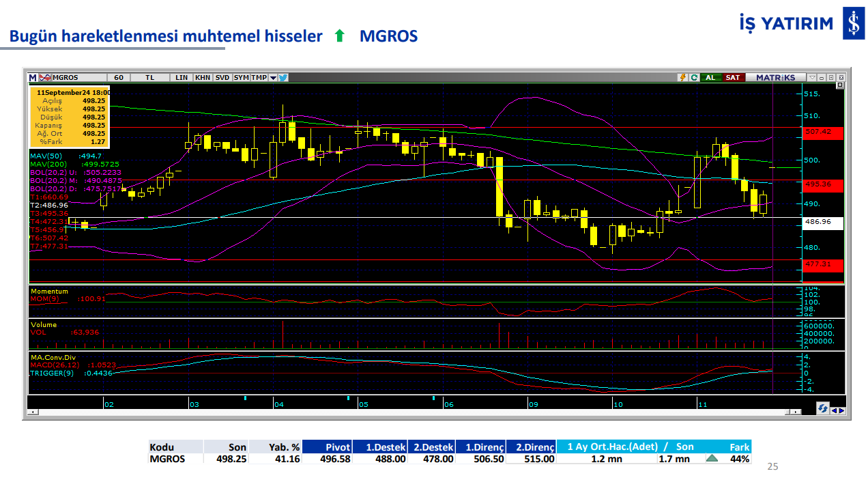Screen dimensions: 868x480
Task: Select the TMP toolbar item
Action: pyautogui.click(x=259, y=77)
